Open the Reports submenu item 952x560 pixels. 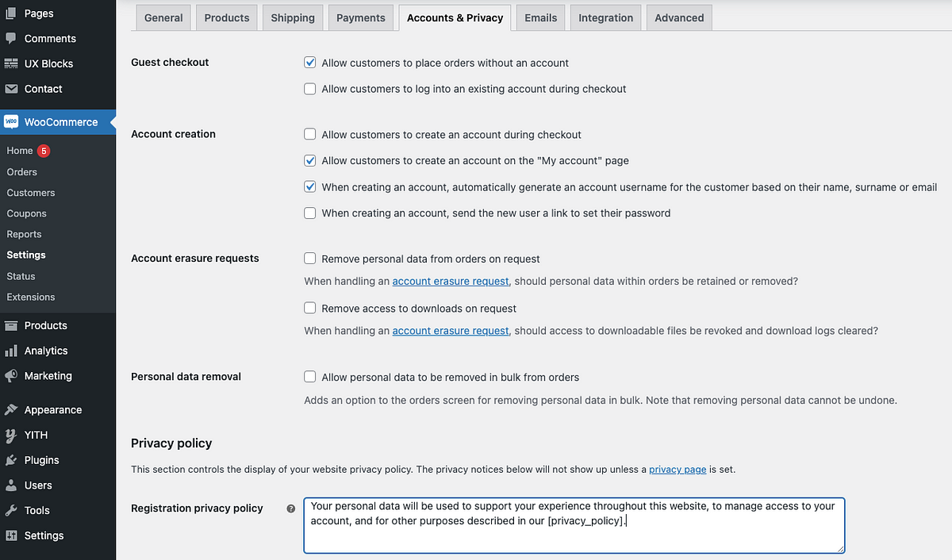point(24,234)
